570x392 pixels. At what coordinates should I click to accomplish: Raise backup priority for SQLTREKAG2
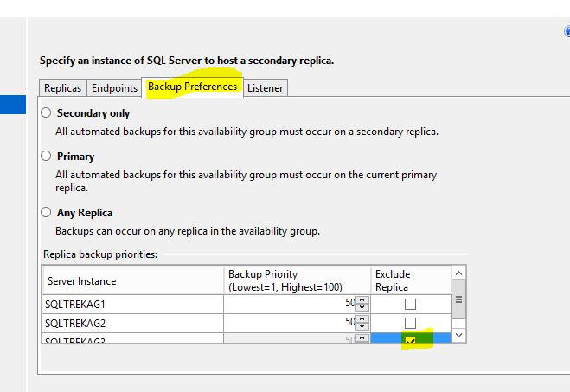click(x=362, y=319)
